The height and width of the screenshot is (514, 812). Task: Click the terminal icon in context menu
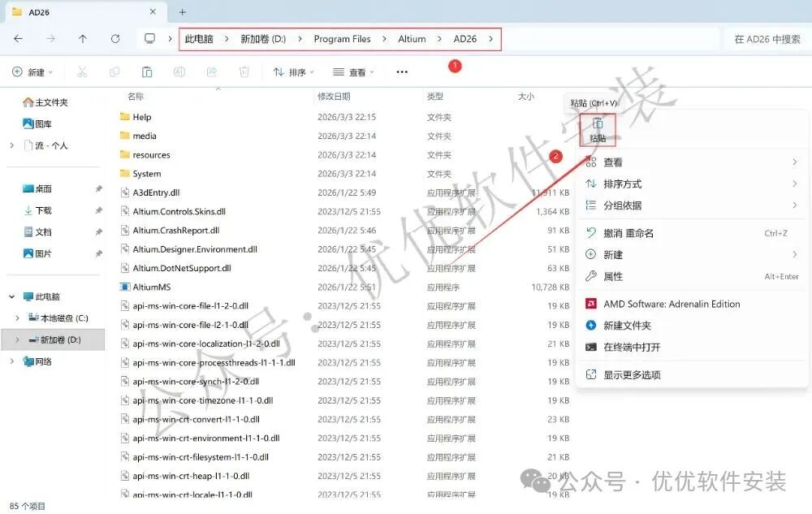pyautogui.click(x=591, y=347)
